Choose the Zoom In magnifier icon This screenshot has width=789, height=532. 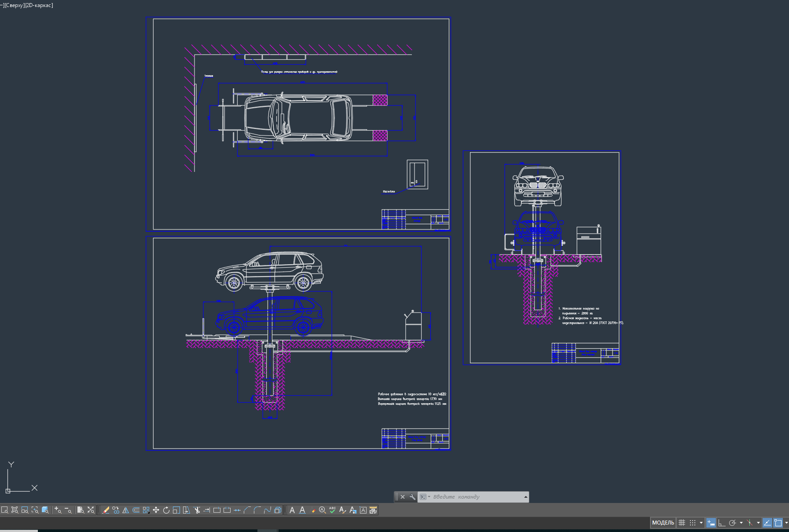58,510
